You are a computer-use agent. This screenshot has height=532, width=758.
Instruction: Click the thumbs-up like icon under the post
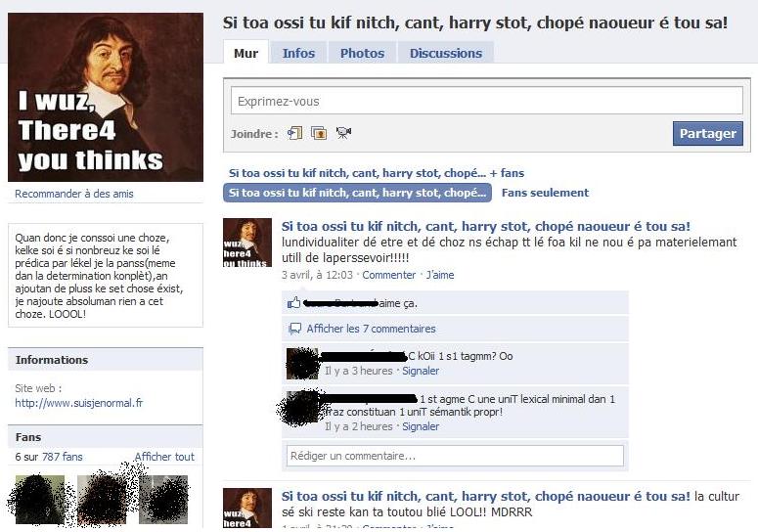click(x=294, y=303)
